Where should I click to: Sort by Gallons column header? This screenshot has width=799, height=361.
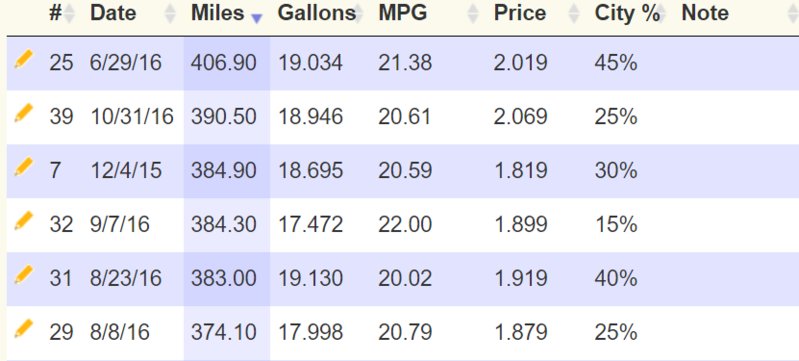[x=317, y=13]
